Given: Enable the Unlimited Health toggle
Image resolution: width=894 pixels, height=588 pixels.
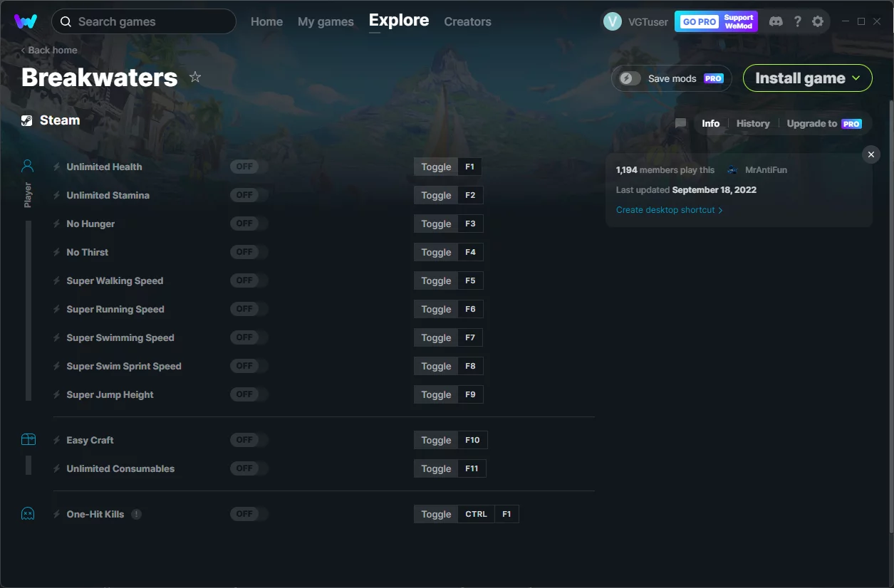Looking at the screenshot, I should point(249,167).
